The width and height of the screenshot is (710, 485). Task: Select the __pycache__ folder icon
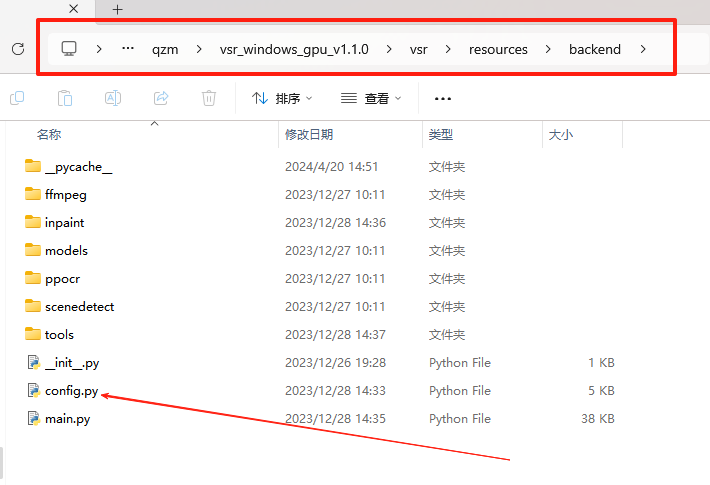pos(33,166)
